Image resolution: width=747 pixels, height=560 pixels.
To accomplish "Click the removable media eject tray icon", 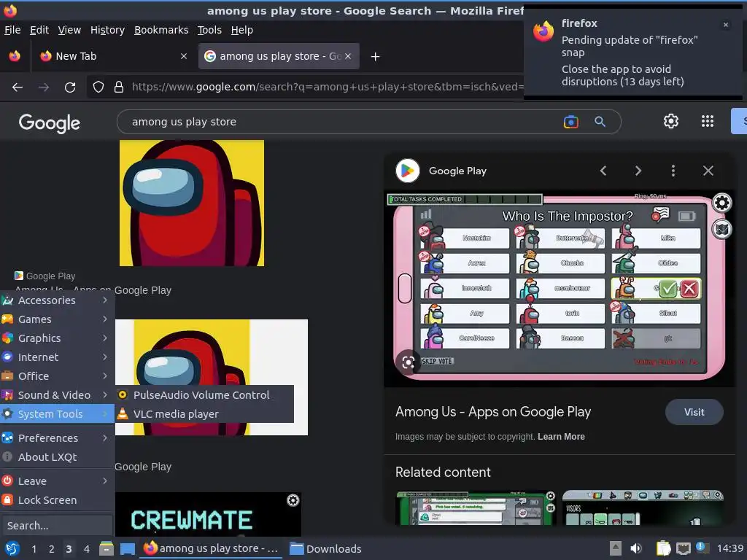I will click(616, 548).
